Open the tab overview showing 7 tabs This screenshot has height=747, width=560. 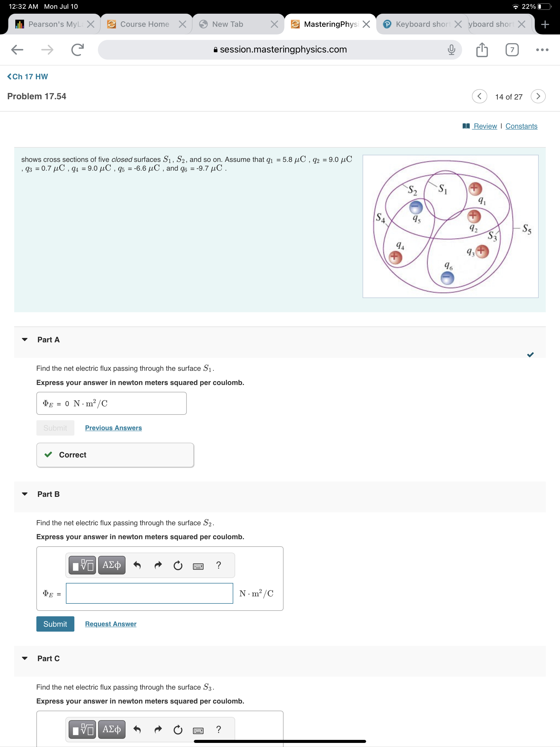pos(512,49)
